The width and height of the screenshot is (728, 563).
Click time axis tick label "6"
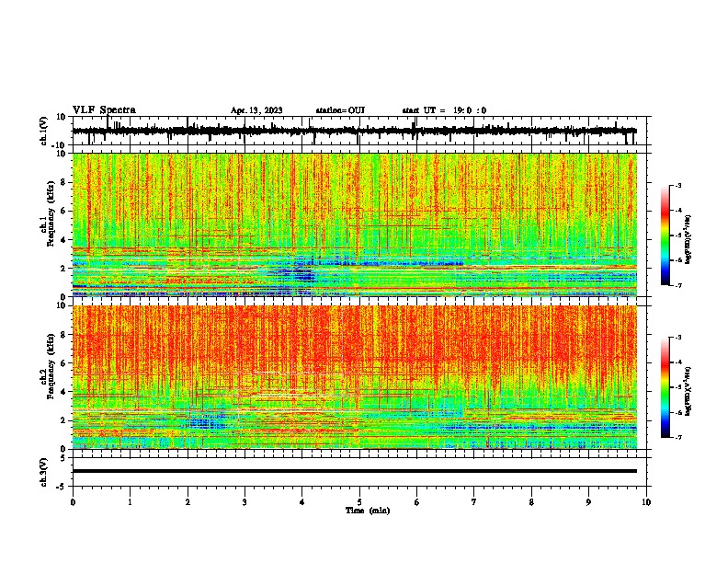[x=417, y=502]
